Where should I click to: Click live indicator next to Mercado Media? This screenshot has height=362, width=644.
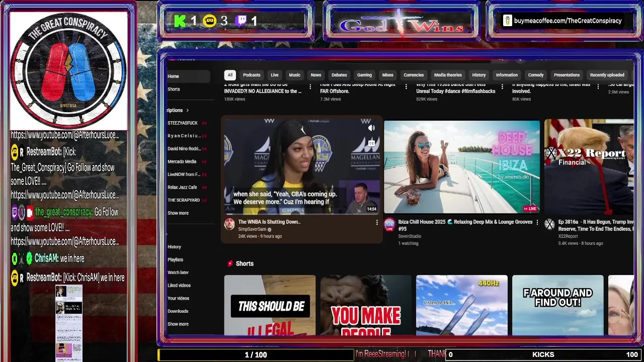(x=204, y=162)
